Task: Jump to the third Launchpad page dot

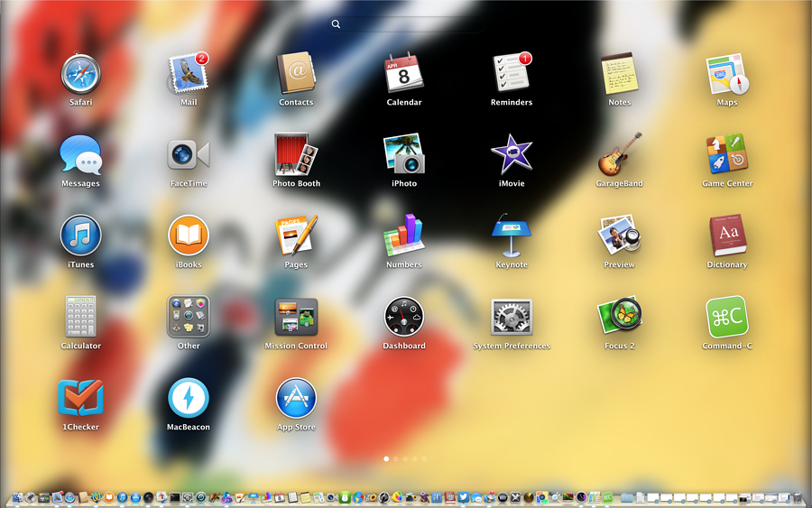Action: coord(405,458)
